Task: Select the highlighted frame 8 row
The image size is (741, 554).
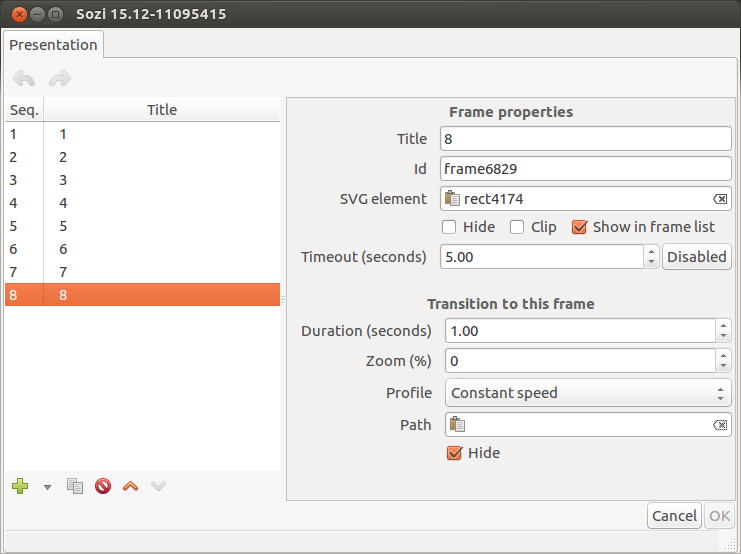Action: click(142, 294)
